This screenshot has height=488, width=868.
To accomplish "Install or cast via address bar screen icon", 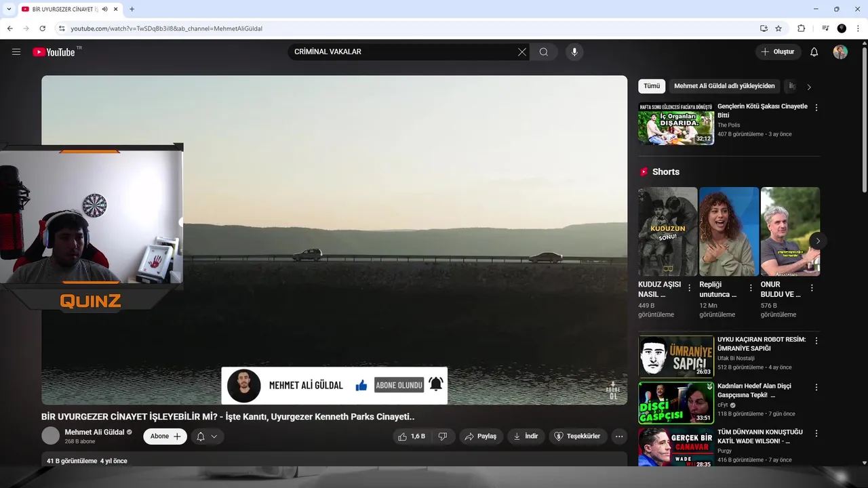I will pyautogui.click(x=764, y=28).
